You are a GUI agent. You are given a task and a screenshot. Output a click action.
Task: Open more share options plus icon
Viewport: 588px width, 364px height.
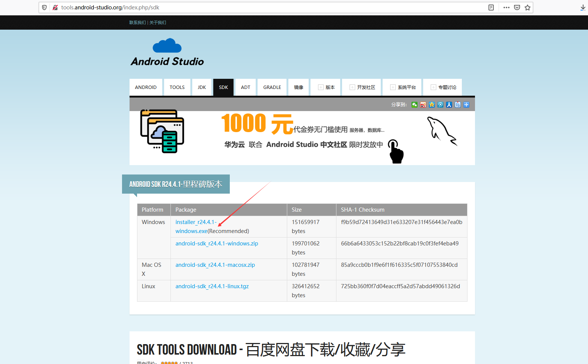(466, 105)
